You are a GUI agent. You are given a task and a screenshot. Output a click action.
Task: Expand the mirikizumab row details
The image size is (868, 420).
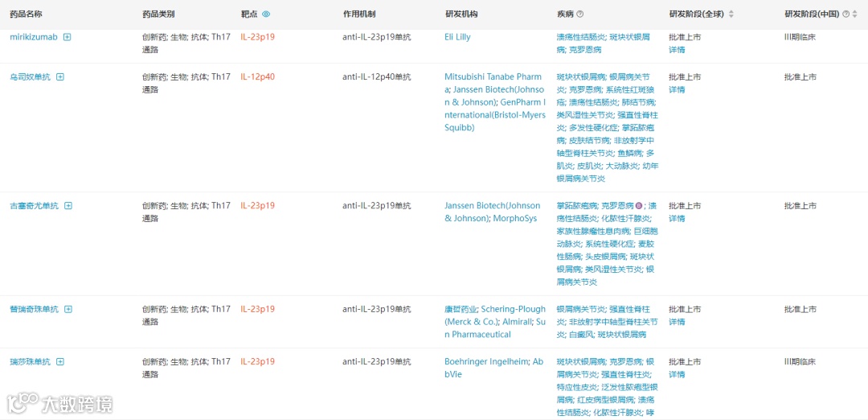(67, 37)
